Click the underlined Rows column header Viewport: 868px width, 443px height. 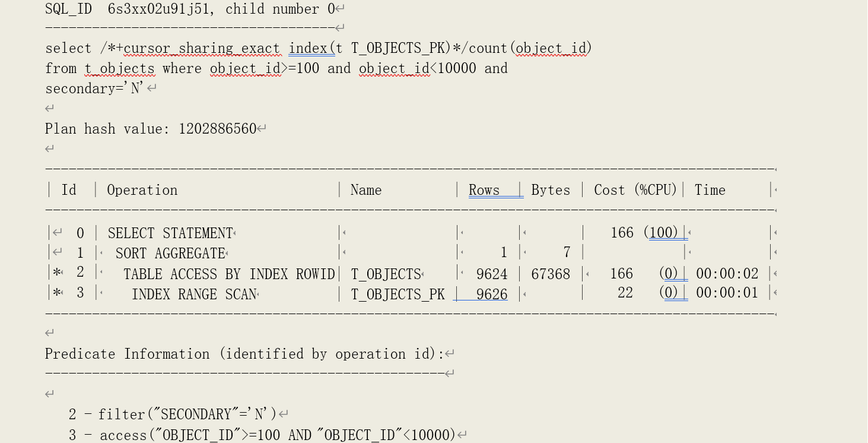click(x=484, y=190)
